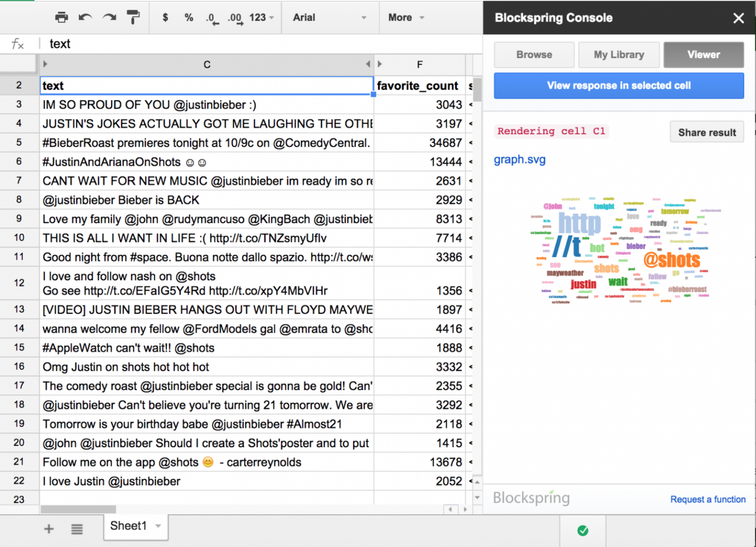Increase decimal places icon
Screen dimensions: 756x547
point(235,19)
